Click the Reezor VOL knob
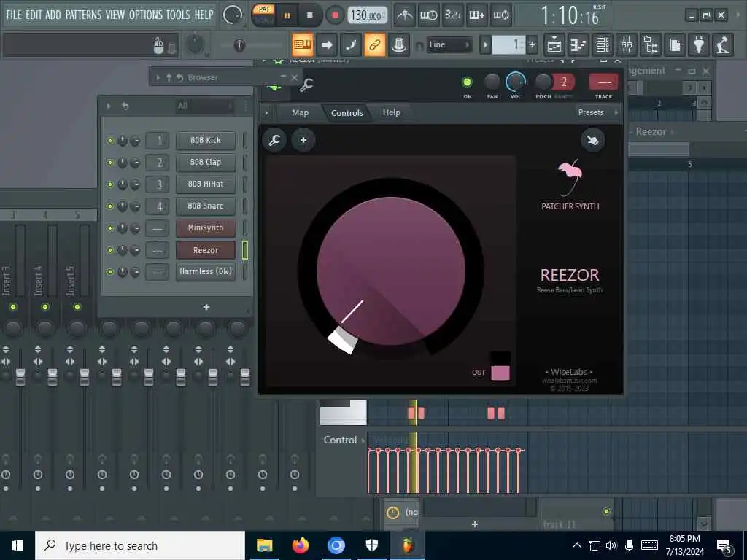Screen dimensions: 747x560 (x=516, y=82)
